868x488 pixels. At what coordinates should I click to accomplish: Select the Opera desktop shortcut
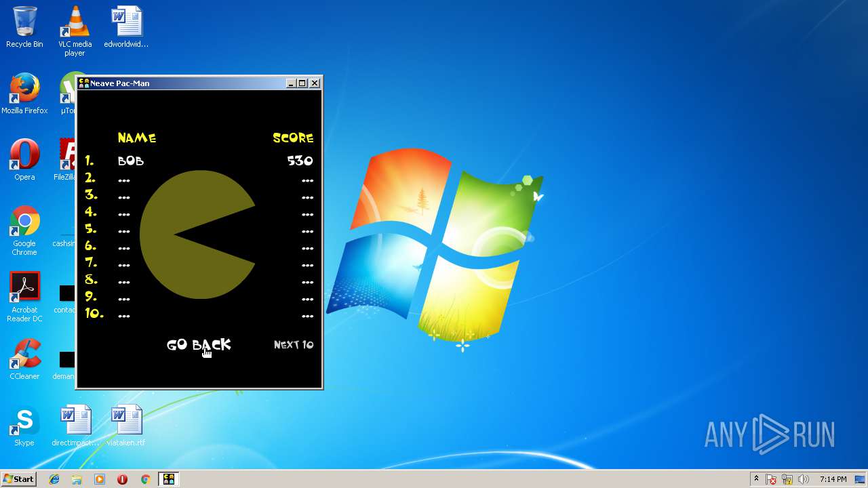[x=24, y=160]
